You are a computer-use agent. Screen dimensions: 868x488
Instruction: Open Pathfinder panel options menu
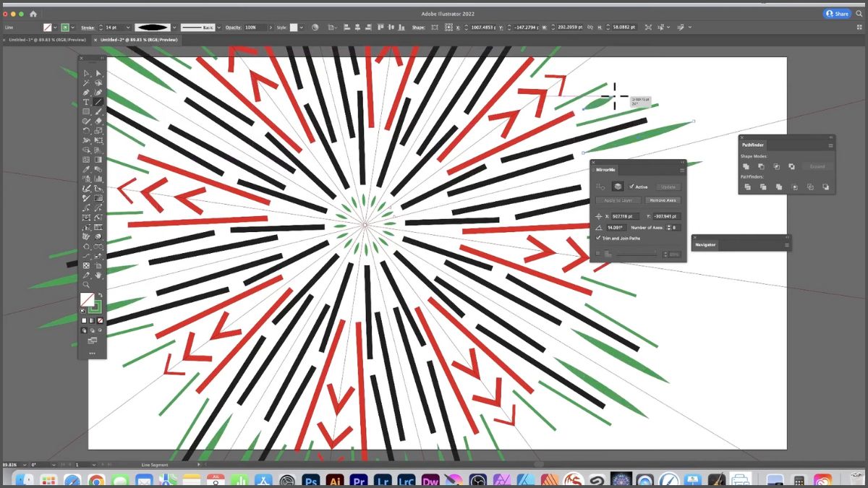[x=830, y=145]
